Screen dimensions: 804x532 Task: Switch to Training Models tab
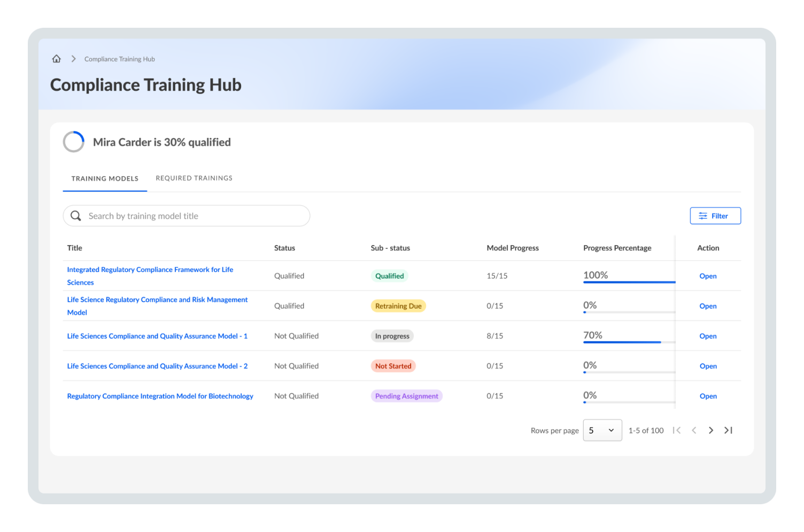(x=105, y=178)
